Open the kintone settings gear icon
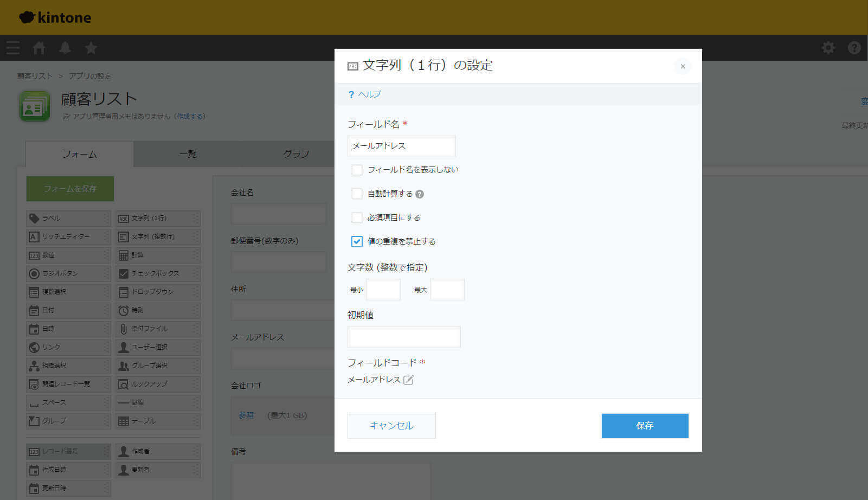Image resolution: width=868 pixels, height=500 pixels. pos(828,48)
